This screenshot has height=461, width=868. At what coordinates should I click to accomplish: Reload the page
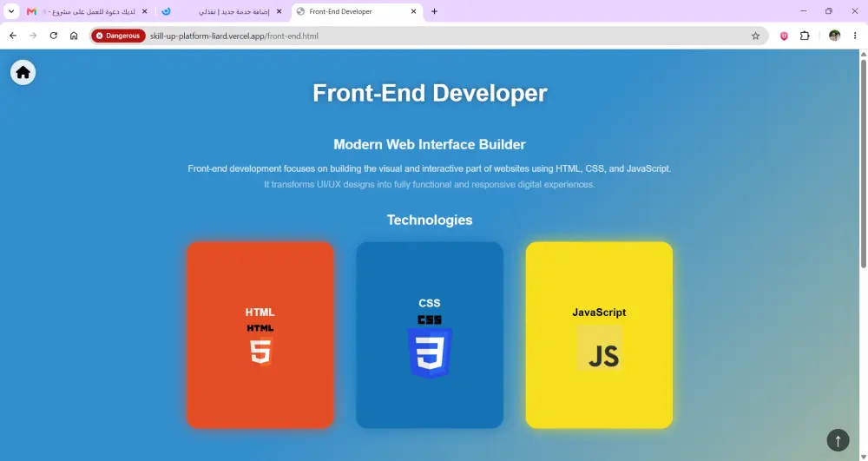click(x=53, y=36)
